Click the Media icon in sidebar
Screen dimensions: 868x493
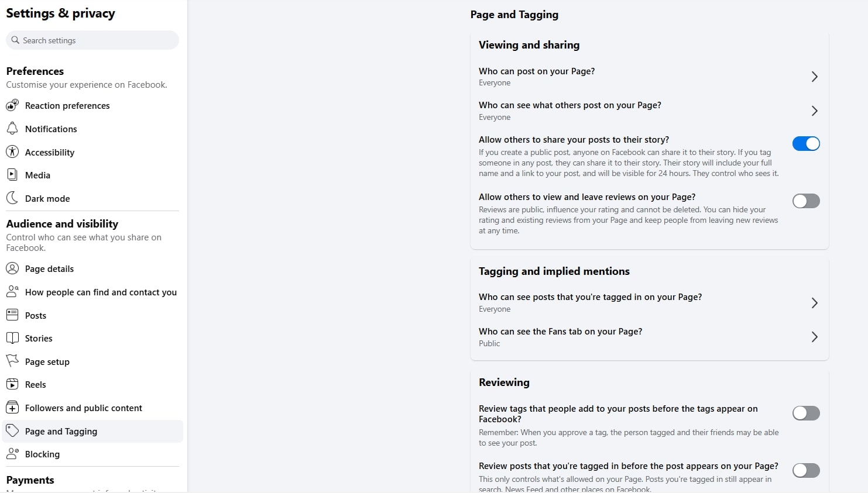(13, 174)
